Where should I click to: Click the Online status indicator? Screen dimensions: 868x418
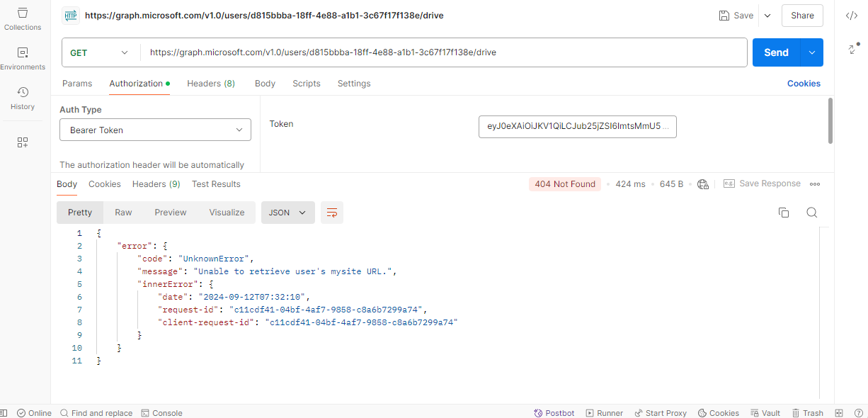pos(34,413)
